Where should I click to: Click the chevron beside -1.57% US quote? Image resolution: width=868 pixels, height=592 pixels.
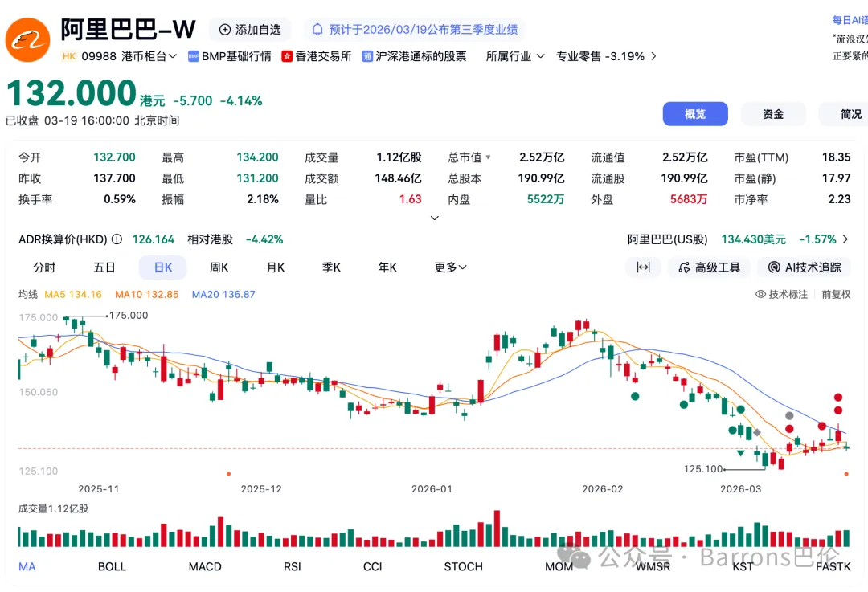[845, 239]
